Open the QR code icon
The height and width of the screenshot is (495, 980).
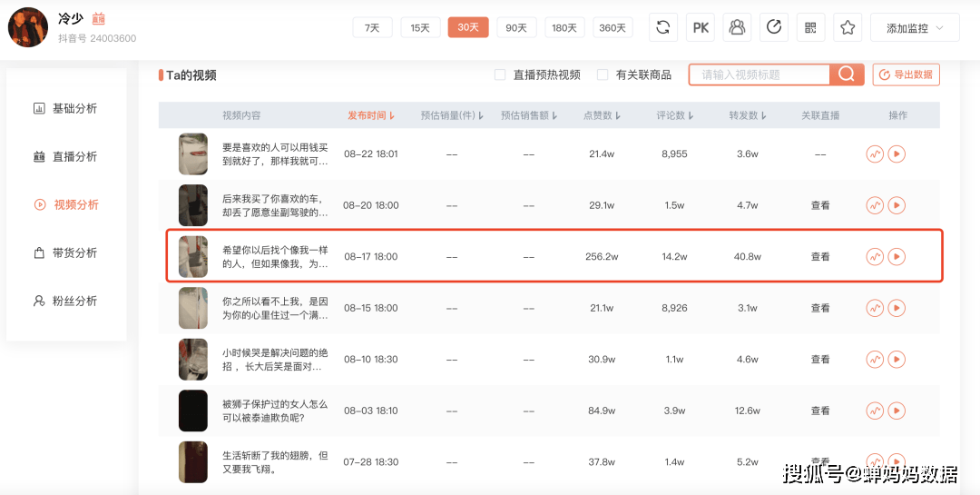tap(810, 27)
